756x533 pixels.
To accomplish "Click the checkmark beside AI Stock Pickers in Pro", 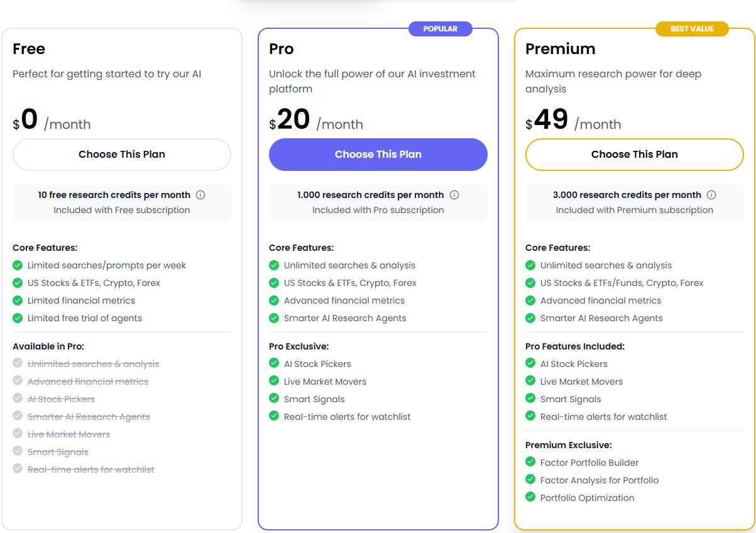I will click(x=274, y=363).
